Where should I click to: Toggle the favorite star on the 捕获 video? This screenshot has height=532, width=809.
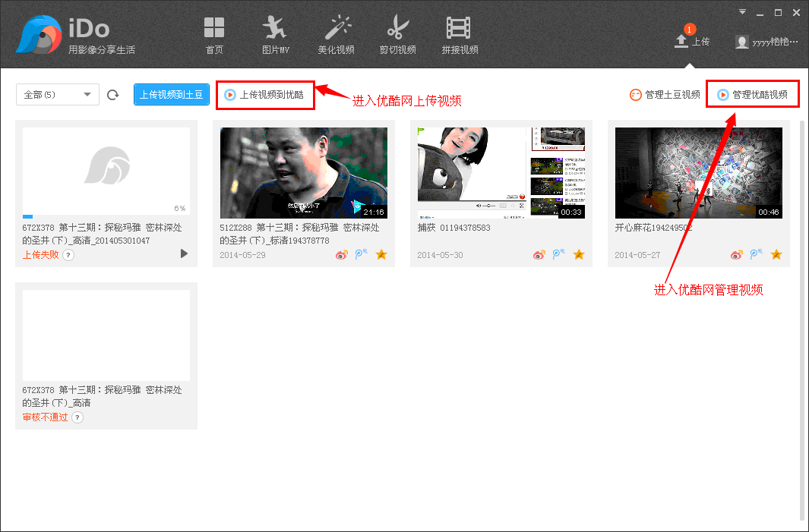(x=579, y=254)
